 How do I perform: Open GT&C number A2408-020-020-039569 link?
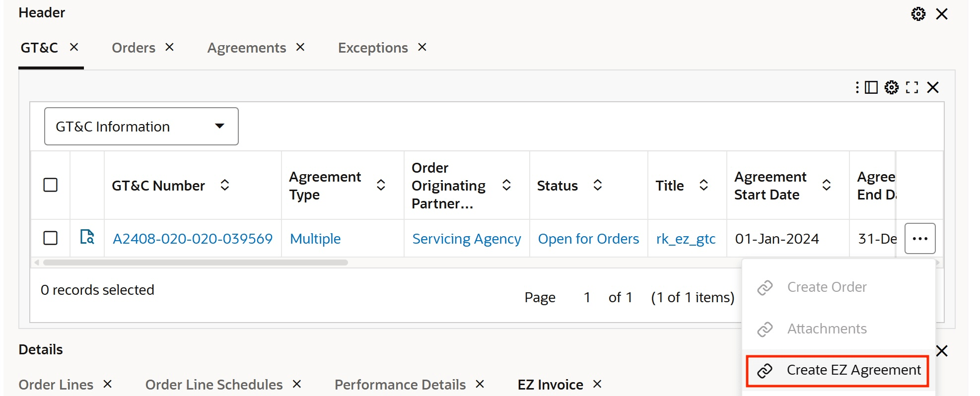pos(193,239)
